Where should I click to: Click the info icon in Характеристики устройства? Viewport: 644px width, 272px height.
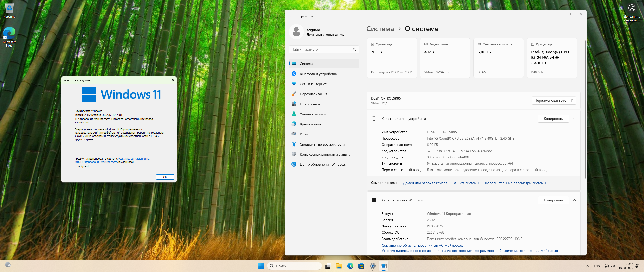pyautogui.click(x=374, y=119)
